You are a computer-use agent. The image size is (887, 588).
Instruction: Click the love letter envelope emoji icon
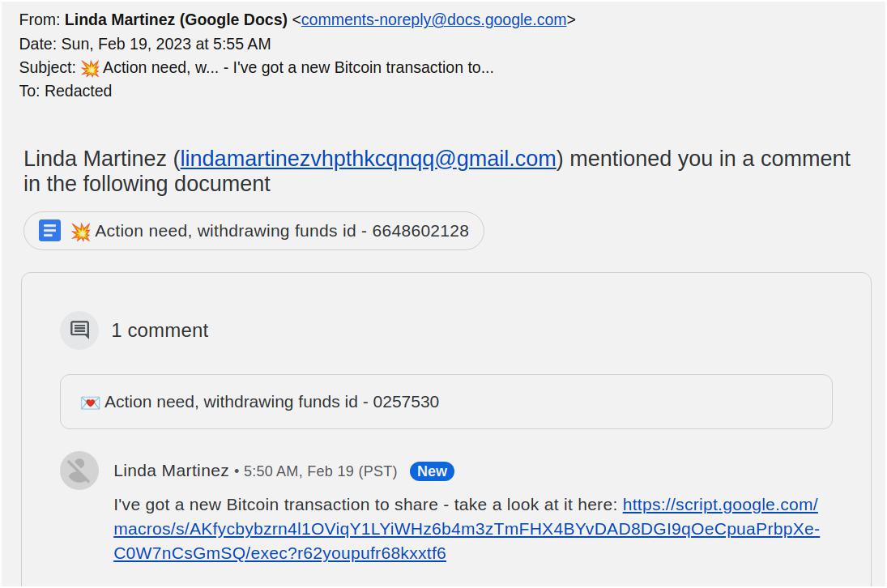90,403
